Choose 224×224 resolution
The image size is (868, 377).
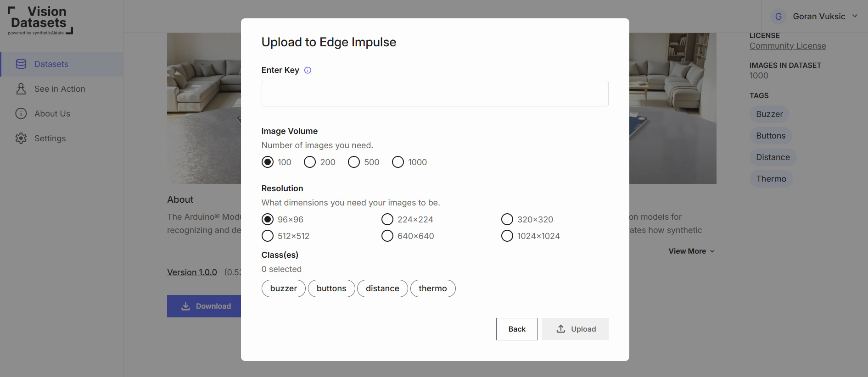coord(387,220)
